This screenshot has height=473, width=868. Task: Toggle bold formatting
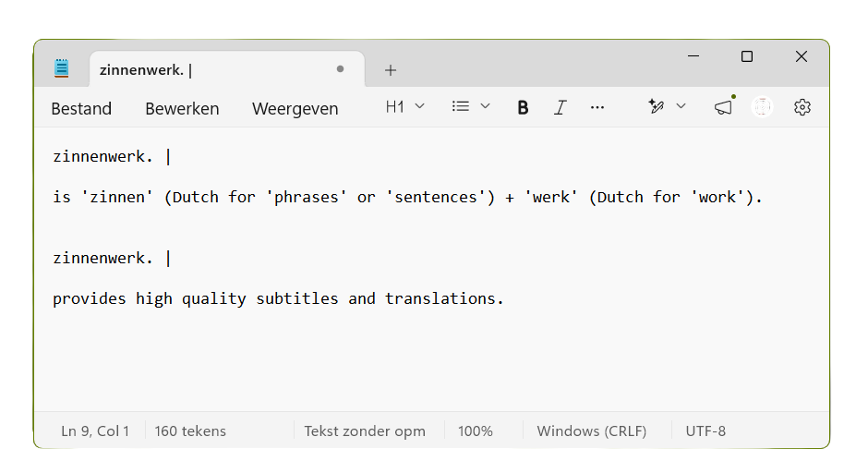click(x=523, y=107)
